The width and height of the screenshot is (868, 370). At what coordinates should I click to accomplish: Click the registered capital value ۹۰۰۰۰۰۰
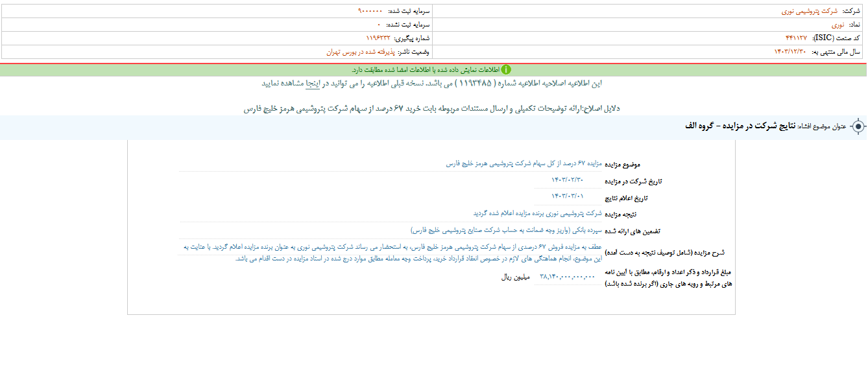click(x=370, y=12)
